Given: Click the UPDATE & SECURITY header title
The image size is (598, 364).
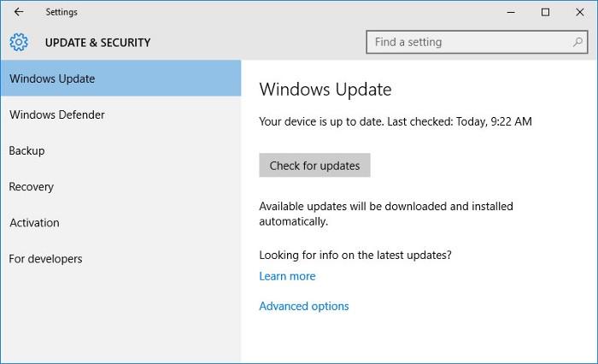Looking at the screenshot, I should pos(97,43).
